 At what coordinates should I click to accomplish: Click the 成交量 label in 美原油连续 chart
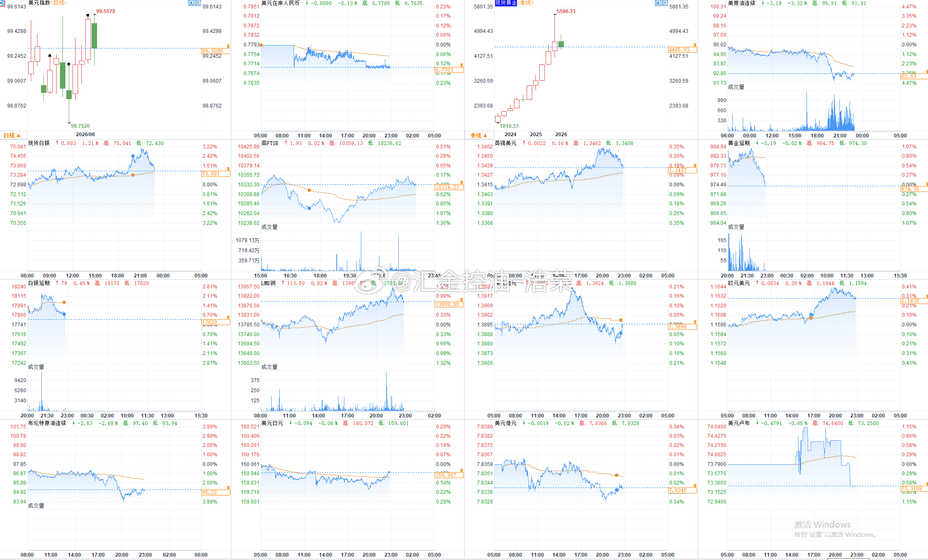coord(736,87)
